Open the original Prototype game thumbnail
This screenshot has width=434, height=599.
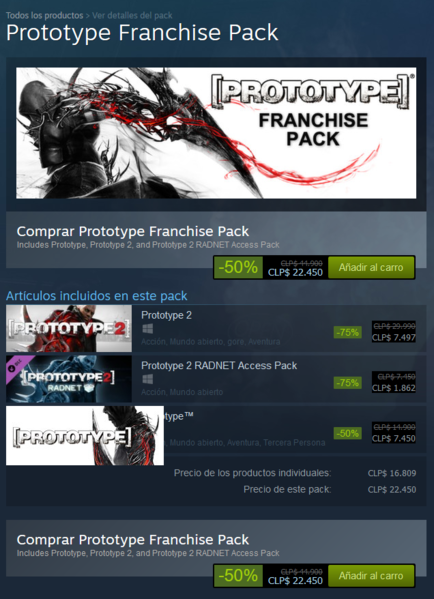tap(85, 435)
